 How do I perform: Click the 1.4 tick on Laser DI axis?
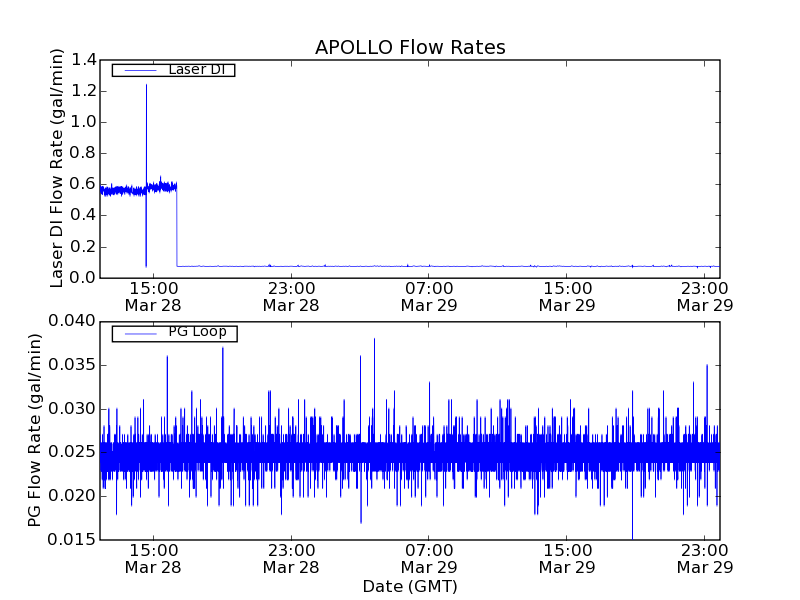click(x=84, y=60)
